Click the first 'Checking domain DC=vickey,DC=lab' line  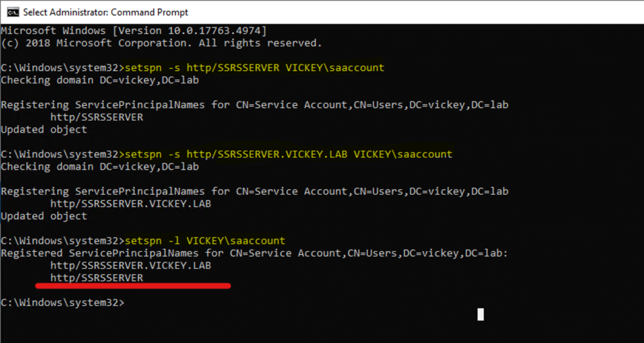[100, 80]
